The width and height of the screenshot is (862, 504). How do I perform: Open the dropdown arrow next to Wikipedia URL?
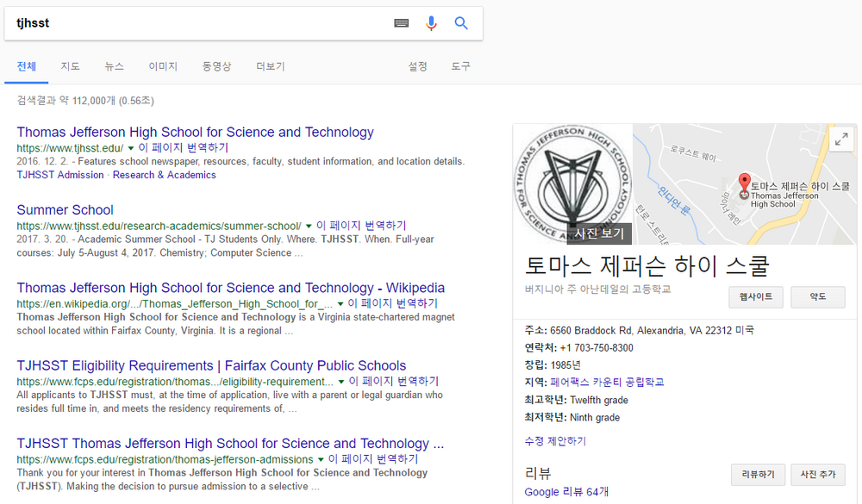[340, 304]
